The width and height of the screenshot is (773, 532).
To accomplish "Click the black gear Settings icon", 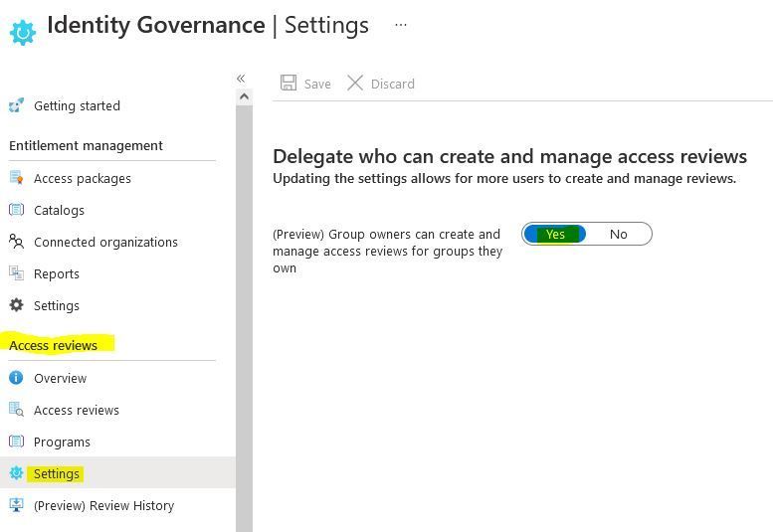I will (16, 305).
